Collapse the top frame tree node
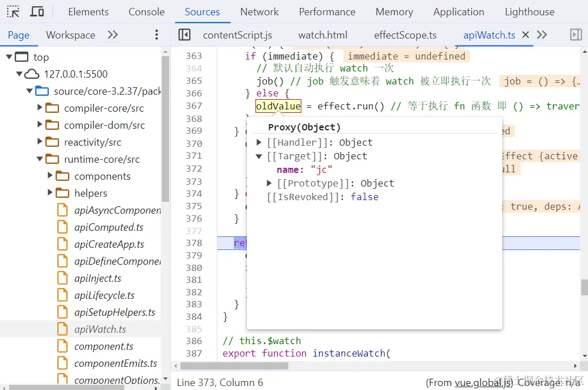Image resolution: width=588 pixels, height=390 pixels. (x=10, y=57)
